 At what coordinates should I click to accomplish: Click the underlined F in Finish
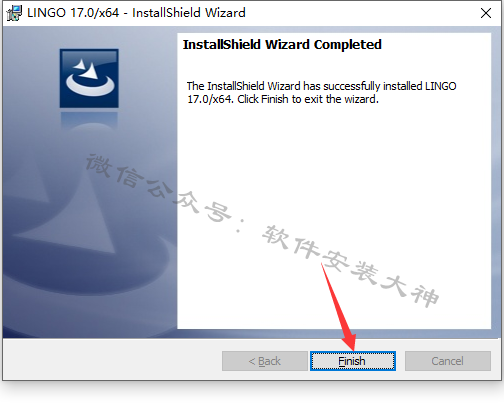click(x=341, y=361)
